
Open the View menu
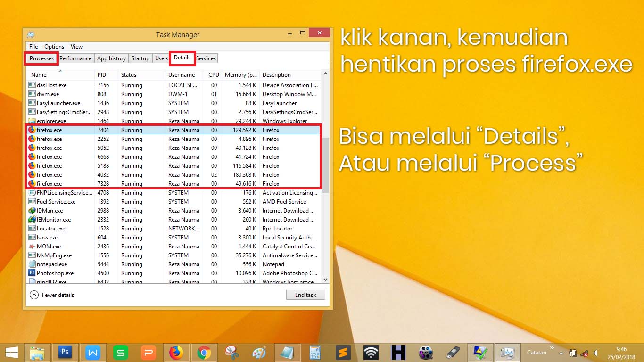(x=76, y=47)
